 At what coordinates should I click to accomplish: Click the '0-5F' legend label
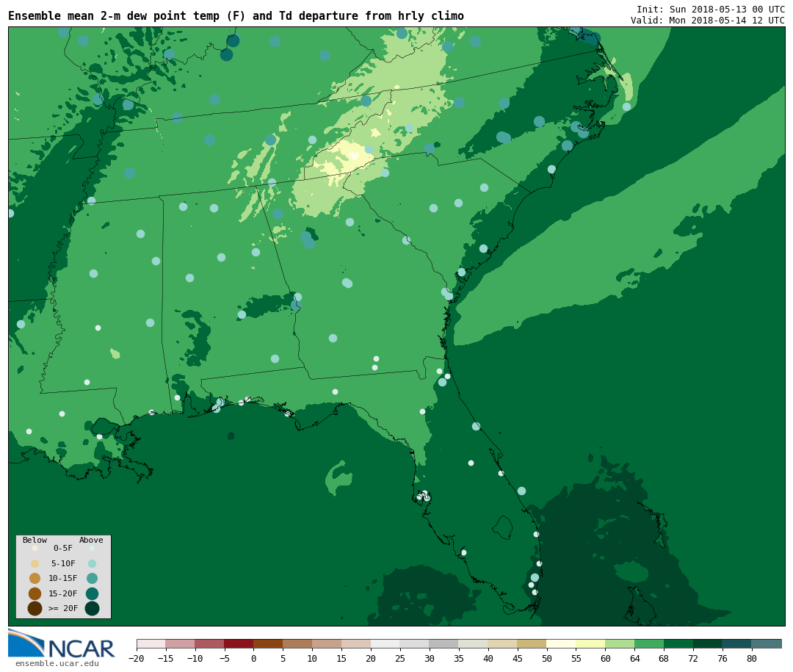63,548
